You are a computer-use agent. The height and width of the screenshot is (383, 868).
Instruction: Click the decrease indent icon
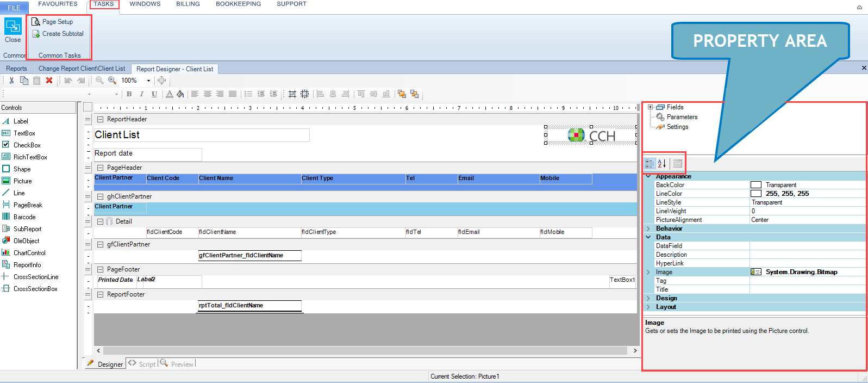273,94
